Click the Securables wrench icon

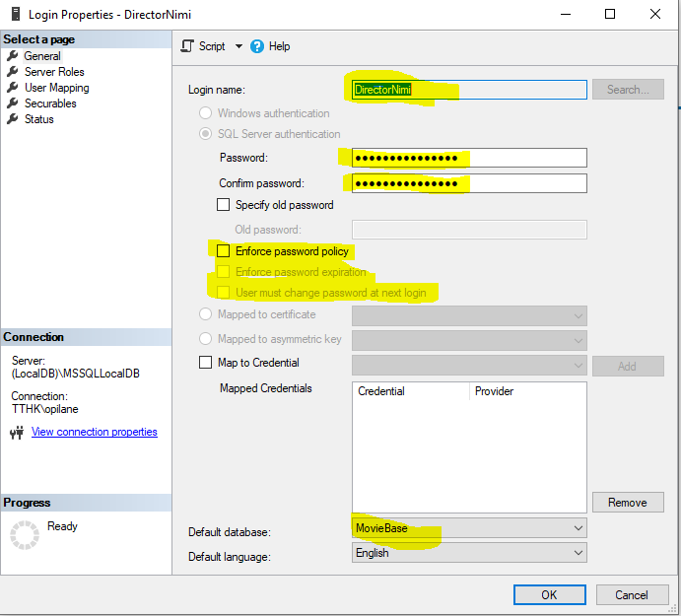13,103
